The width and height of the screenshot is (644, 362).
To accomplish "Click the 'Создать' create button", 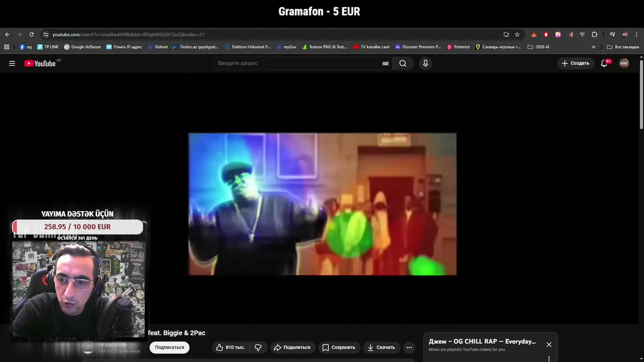I will [x=576, y=63].
